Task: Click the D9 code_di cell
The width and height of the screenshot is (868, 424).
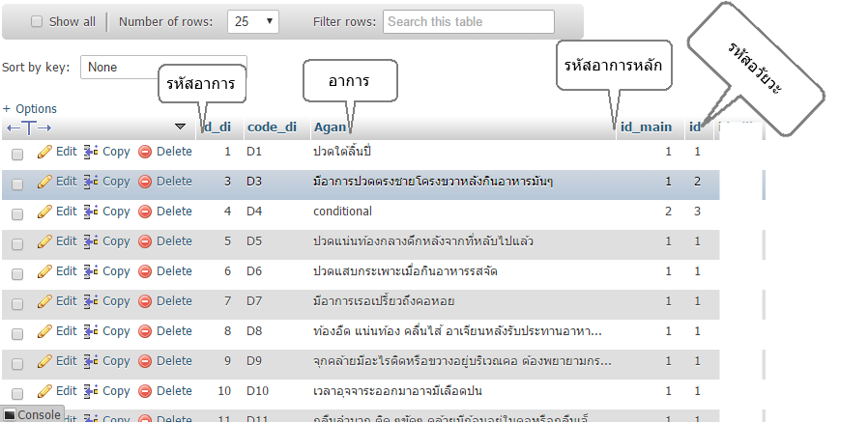Action: coord(254,361)
